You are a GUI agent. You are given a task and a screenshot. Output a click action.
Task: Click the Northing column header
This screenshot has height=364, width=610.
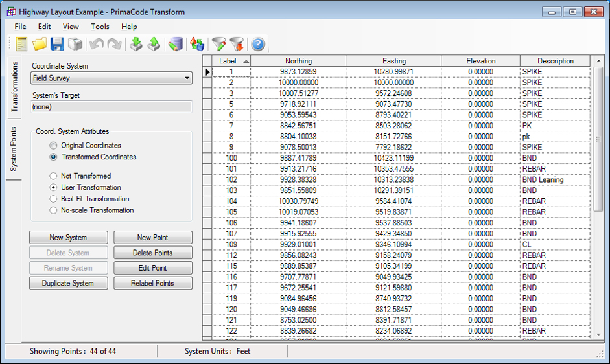point(298,61)
